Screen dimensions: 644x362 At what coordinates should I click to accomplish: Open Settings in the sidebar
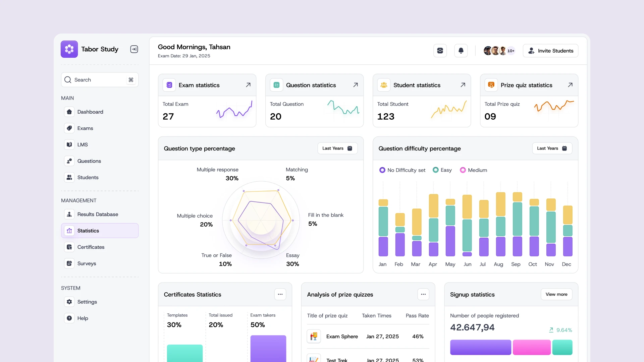coord(100,302)
